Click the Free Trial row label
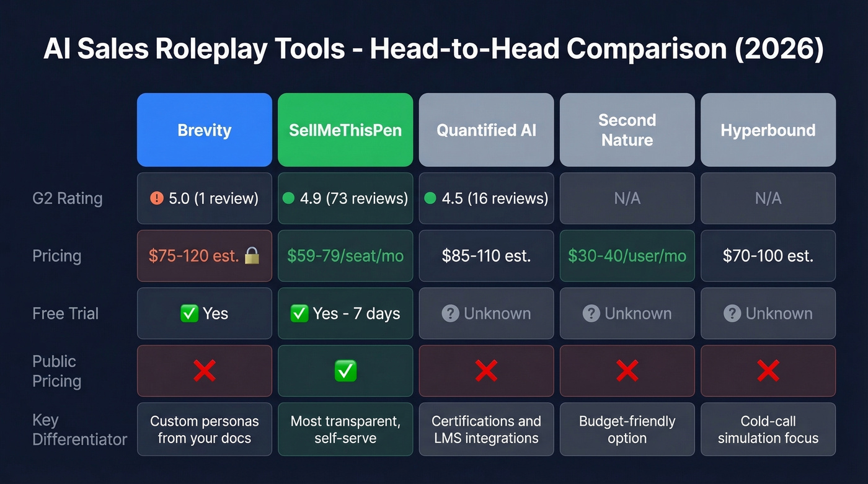This screenshot has height=484, width=868. coord(66,313)
